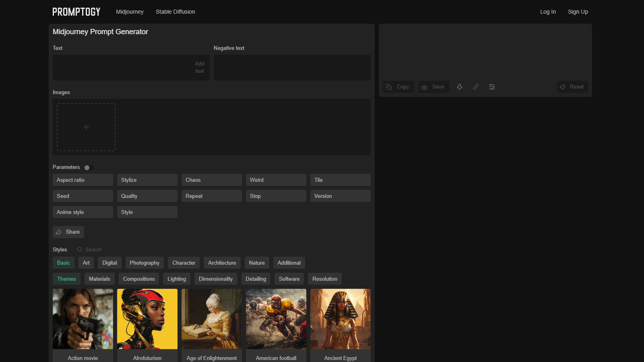Viewport: 644px width, 362px height.
Task: Save the generated prompt
Action: (x=433, y=87)
